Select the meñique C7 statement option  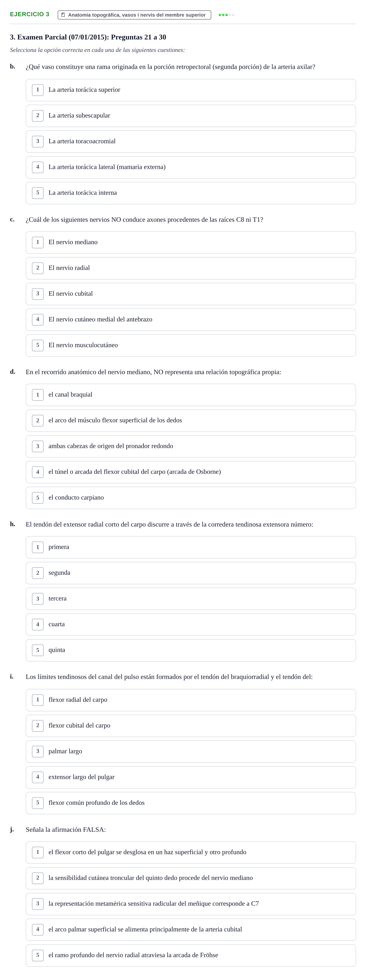(x=191, y=904)
